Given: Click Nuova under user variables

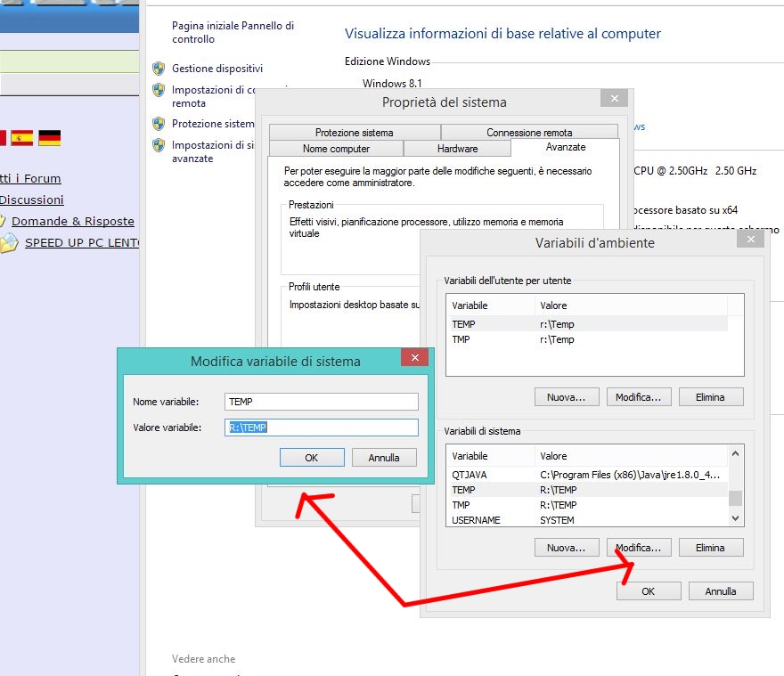Looking at the screenshot, I should pos(567,397).
